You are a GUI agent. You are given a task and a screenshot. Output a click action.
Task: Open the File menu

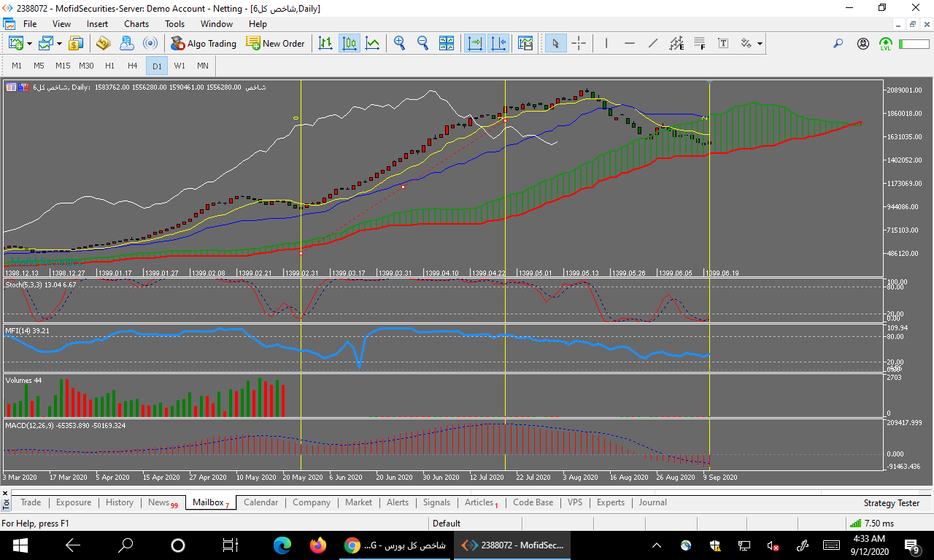(30, 24)
